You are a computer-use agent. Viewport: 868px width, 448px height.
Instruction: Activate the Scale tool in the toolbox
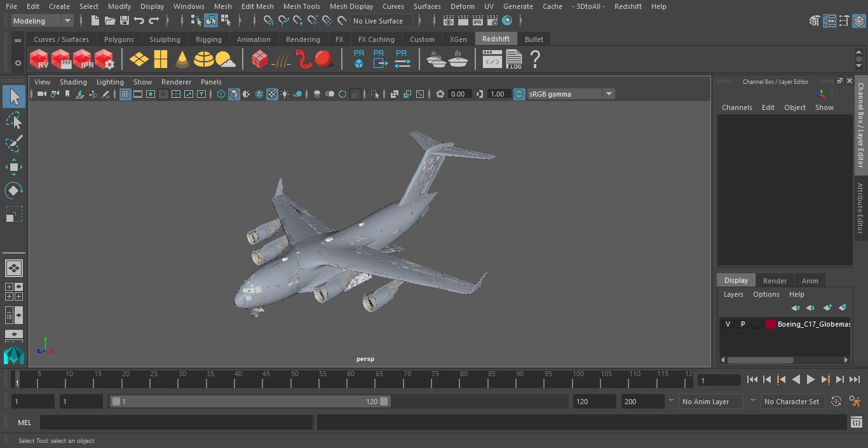coord(13,214)
